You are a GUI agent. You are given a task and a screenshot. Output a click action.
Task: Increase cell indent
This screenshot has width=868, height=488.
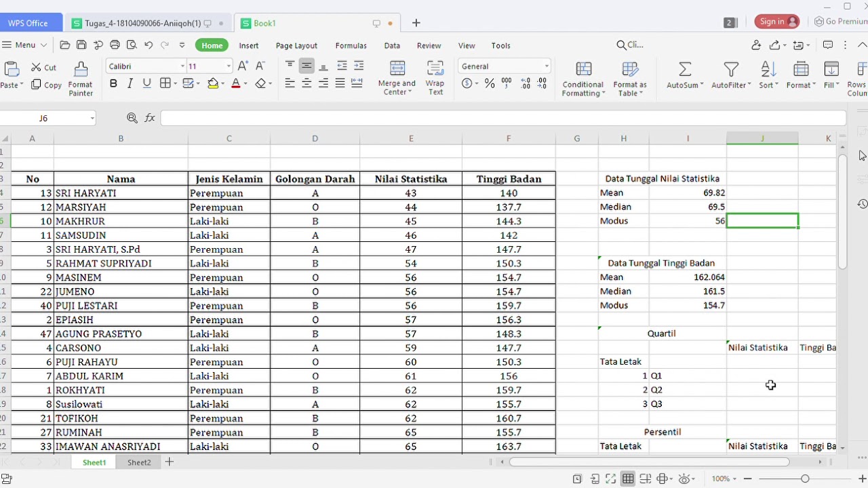coord(359,66)
